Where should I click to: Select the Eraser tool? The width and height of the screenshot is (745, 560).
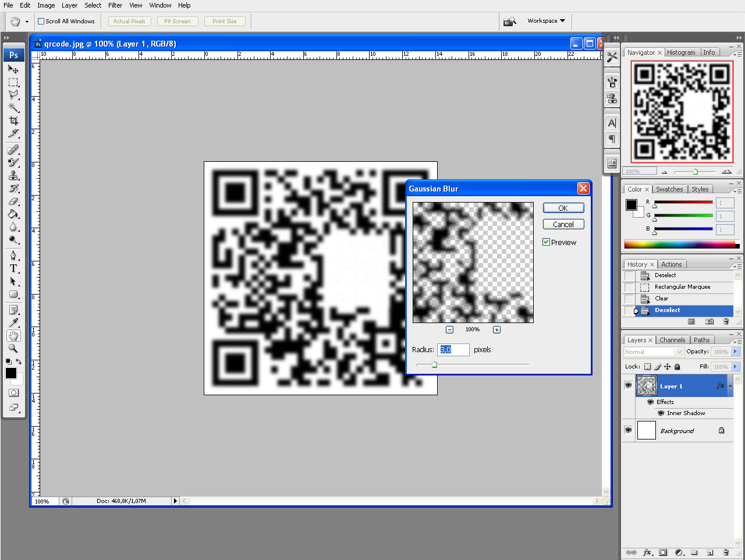coord(13,201)
